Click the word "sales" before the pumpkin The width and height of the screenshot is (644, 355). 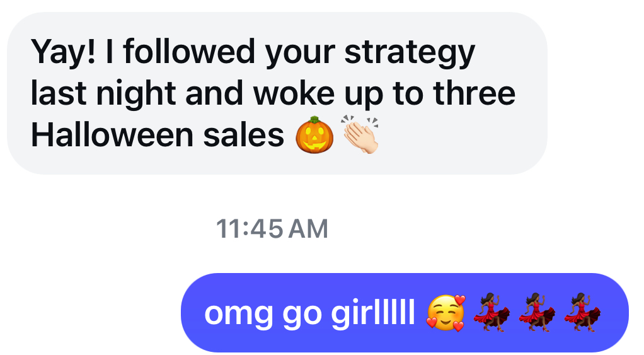click(x=244, y=136)
